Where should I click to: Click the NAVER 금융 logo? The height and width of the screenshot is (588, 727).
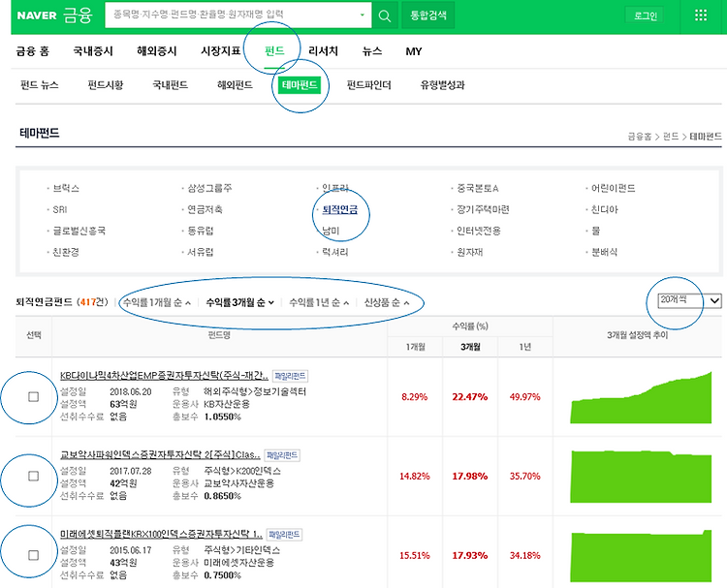(54, 15)
